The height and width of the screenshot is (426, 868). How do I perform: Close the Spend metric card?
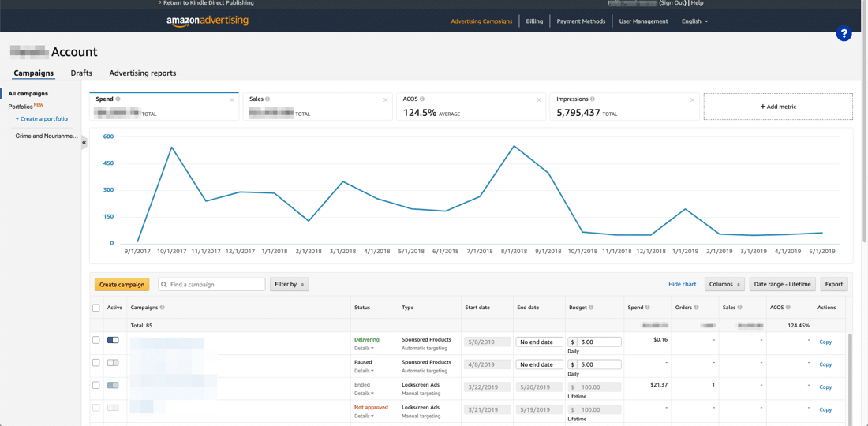click(232, 100)
